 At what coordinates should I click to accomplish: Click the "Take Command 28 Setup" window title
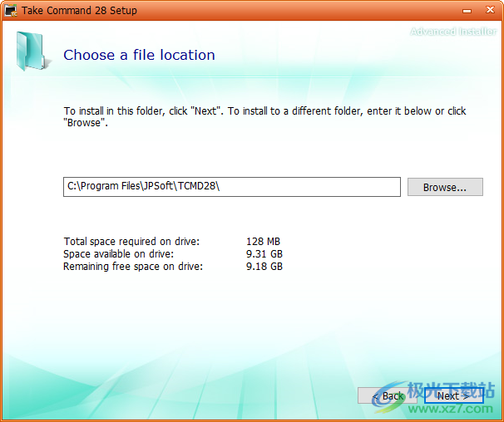79,10
